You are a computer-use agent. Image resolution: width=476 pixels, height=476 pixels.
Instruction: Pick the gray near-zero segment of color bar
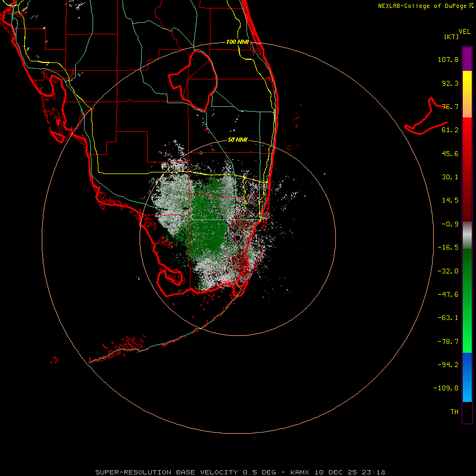pyautogui.click(x=467, y=235)
